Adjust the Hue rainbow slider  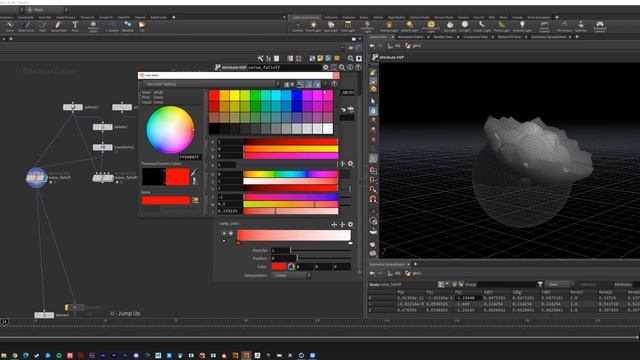pos(291,174)
